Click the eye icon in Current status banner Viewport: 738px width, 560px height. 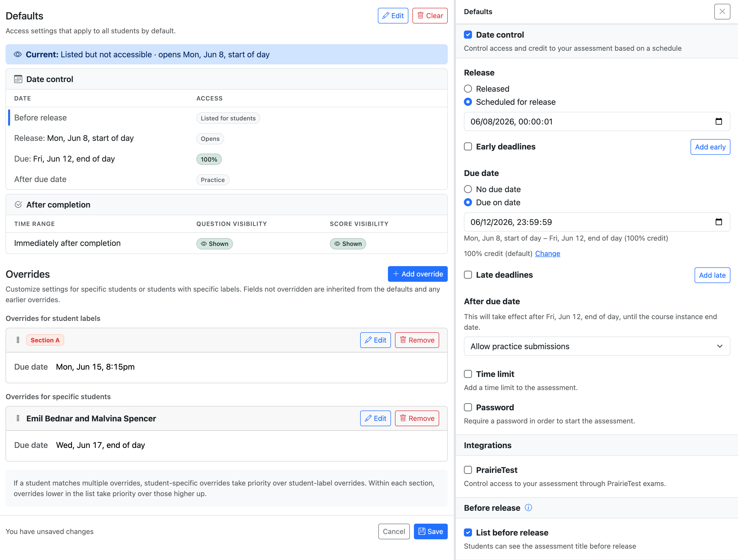pyautogui.click(x=18, y=54)
